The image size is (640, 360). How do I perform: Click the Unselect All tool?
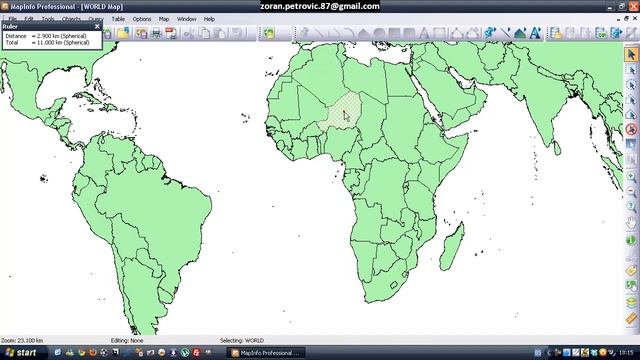[x=631, y=130]
